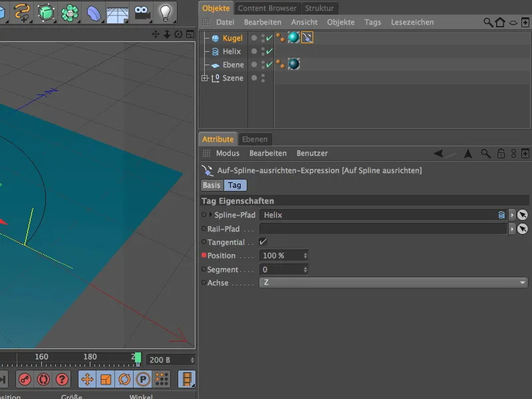Click the viewport move camera icon
Image resolution: width=532 pixels, height=399 pixels.
156,35
